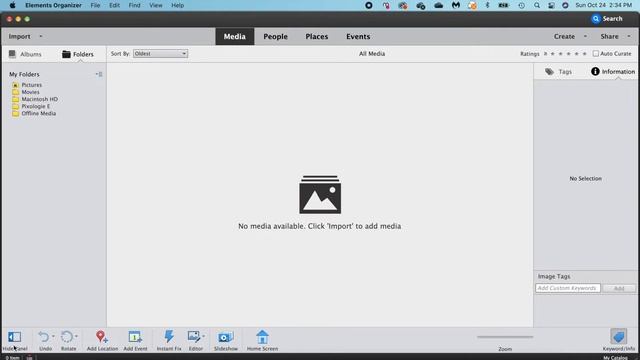Open the Elements Organizer menu

(53, 5)
